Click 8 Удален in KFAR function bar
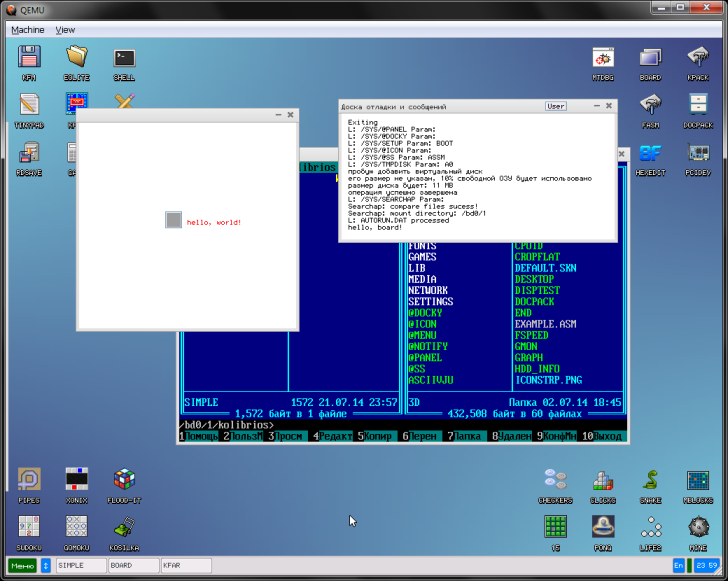728x581 pixels. coord(512,436)
